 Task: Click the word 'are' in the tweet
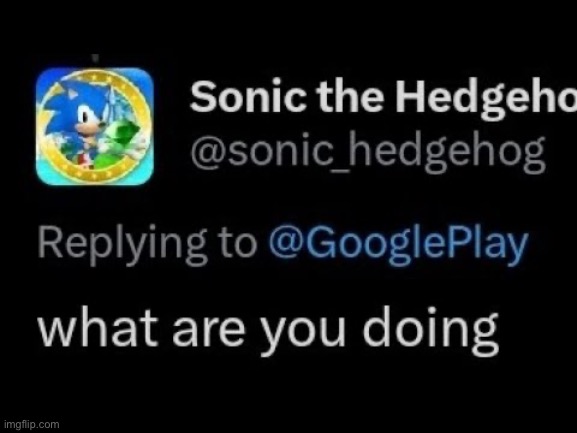click(209, 331)
